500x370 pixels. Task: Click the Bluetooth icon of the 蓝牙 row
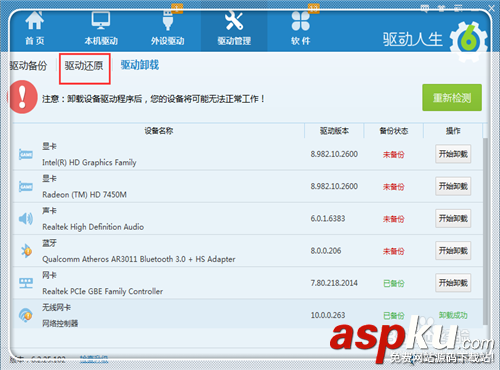[26, 251]
